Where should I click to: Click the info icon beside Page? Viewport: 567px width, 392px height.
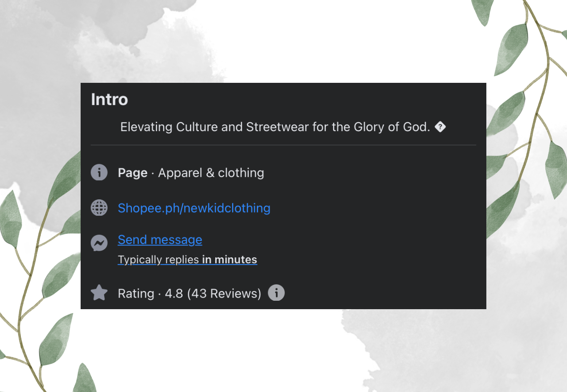click(99, 172)
